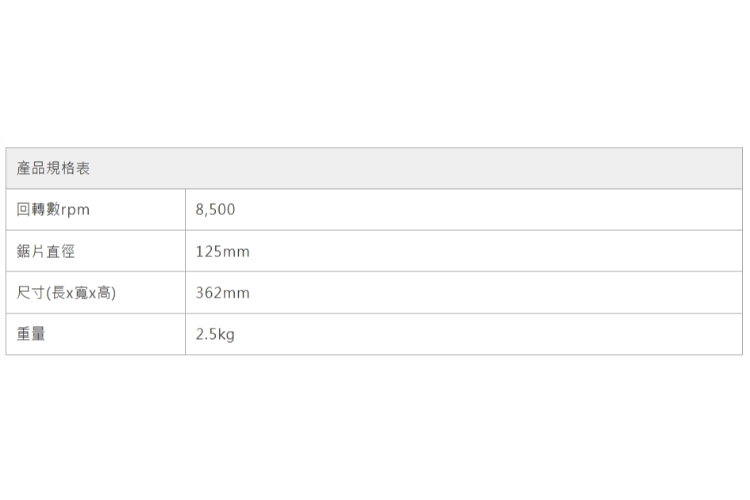Click the digits "362" in dimension row
The height and width of the screenshot is (500, 750).
(x=208, y=293)
